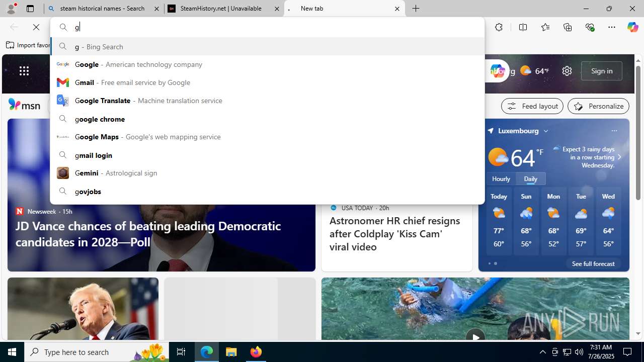This screenshot has height=362, width=644.
Task: Launch Firefox from the taskbar
Action: (256, 352)
